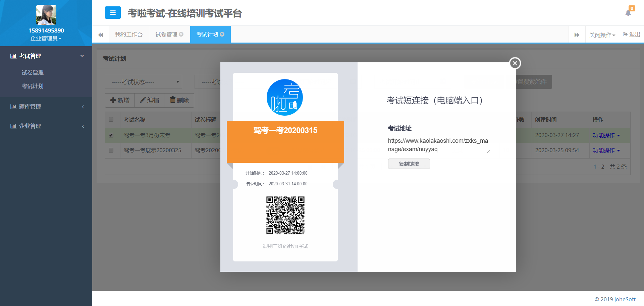The height and width of the screenshot is (306, 644).
Task: Toggle the select-all checkbox in table header
Action: tap(111, 119)
